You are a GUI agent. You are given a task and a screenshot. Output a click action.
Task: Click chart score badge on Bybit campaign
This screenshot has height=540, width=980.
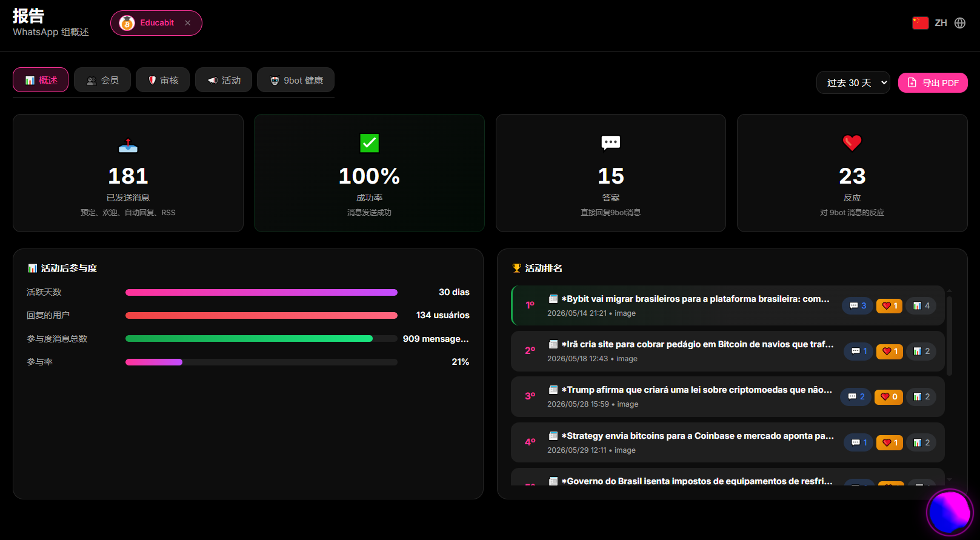click(x=921, y=305)
